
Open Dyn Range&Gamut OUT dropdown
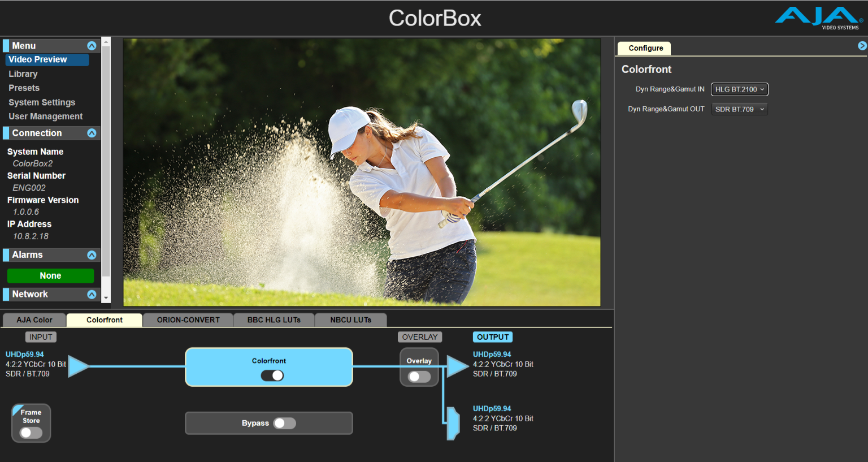tap(739, 109)
